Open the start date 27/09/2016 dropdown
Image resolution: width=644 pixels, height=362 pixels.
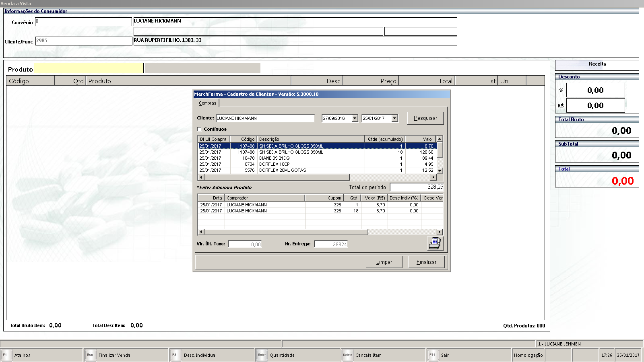355,118
